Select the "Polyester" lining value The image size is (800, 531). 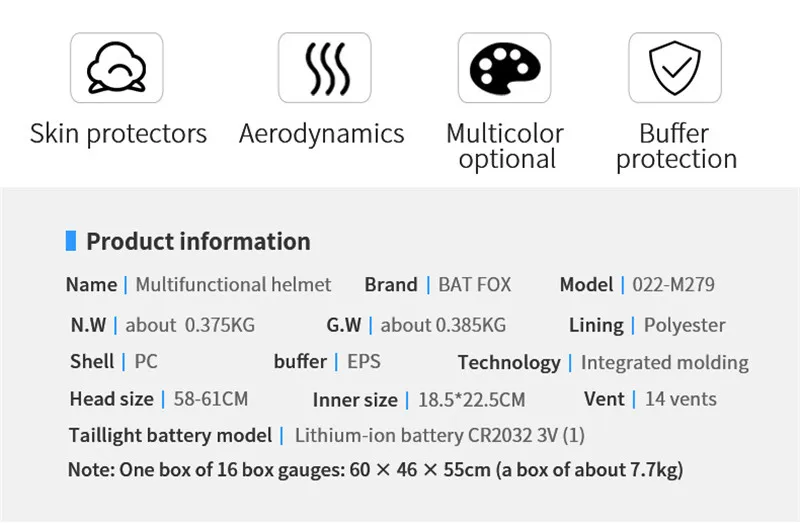click(685, 325)
